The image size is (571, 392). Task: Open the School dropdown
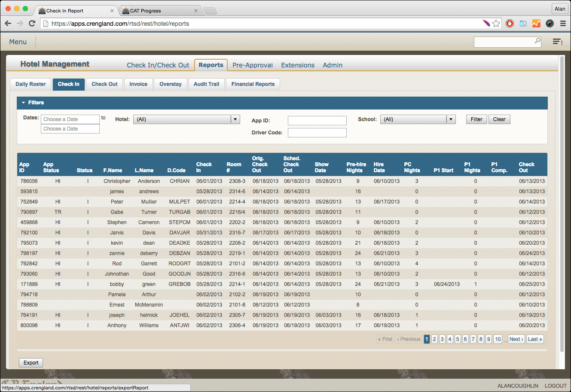pos(418,119)
